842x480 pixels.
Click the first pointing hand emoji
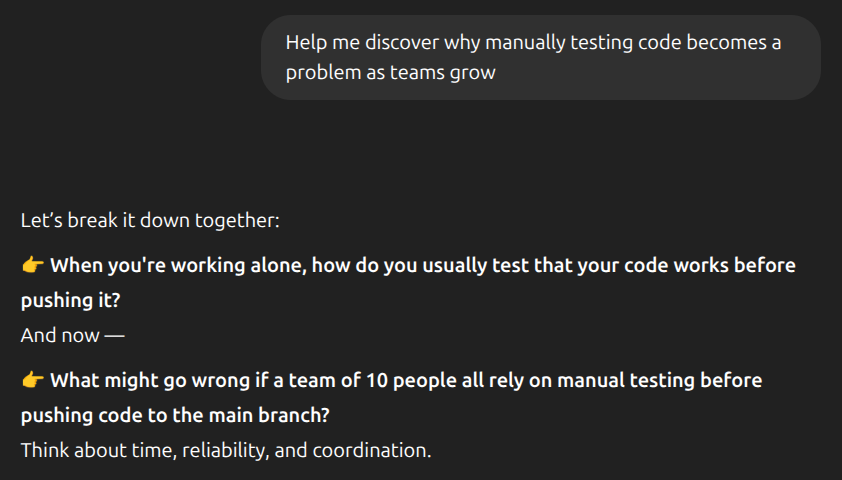(x=32, y=266)
